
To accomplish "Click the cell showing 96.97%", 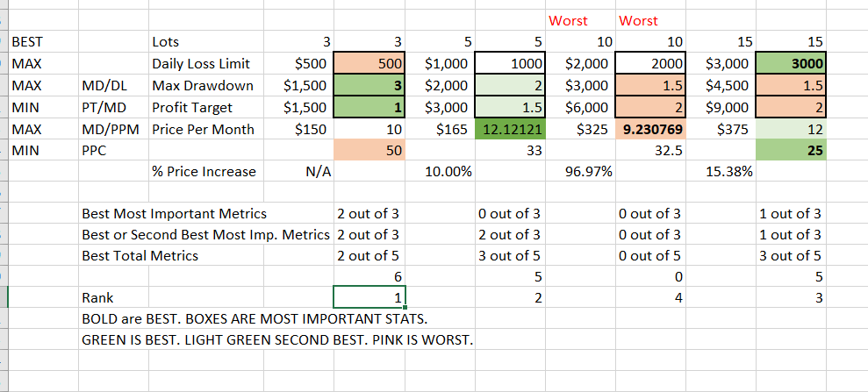I will 580,171.
